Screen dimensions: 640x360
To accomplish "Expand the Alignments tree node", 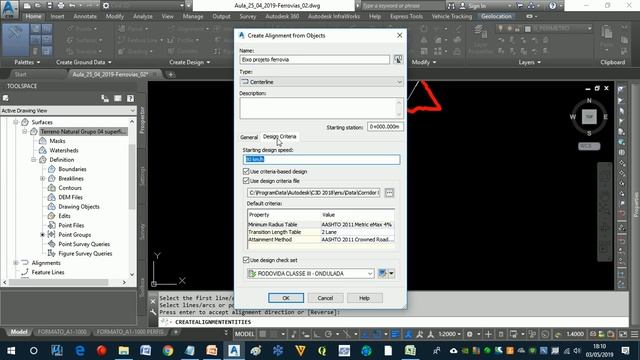I will click(x=16, y=263).
